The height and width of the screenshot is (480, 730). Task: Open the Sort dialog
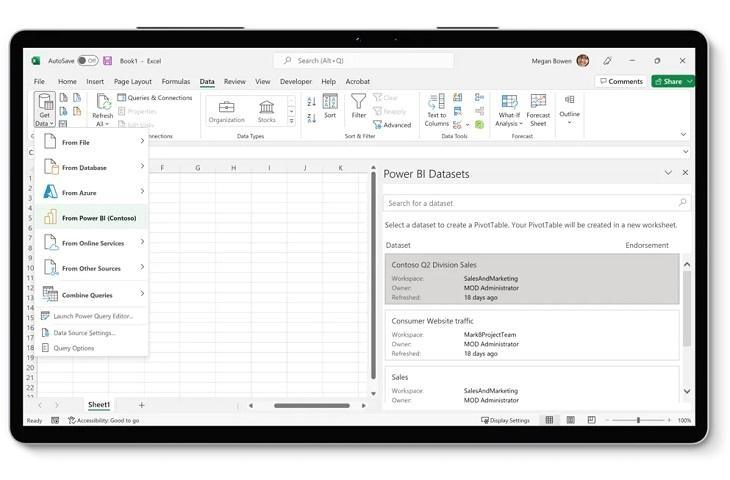[x=330, y=106]
